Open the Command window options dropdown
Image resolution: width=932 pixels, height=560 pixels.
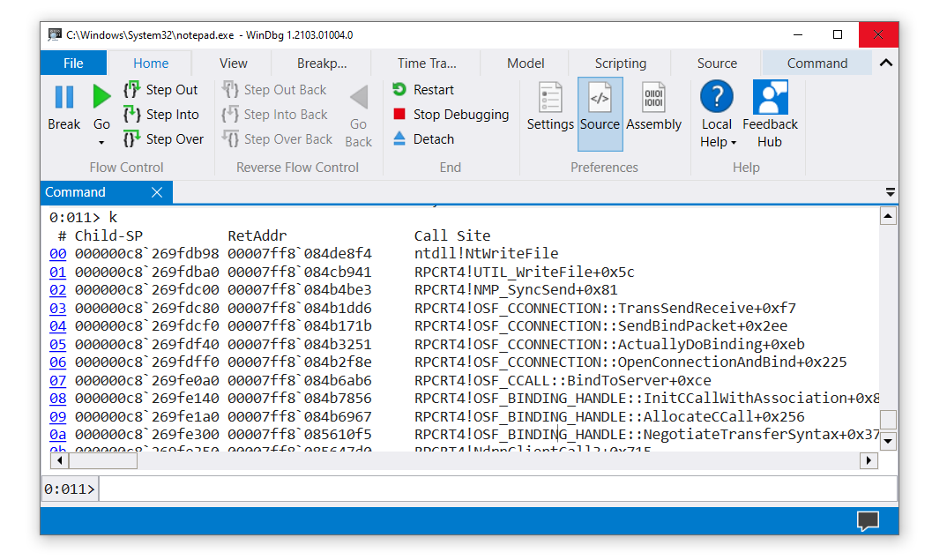click(x=891, y=192)
